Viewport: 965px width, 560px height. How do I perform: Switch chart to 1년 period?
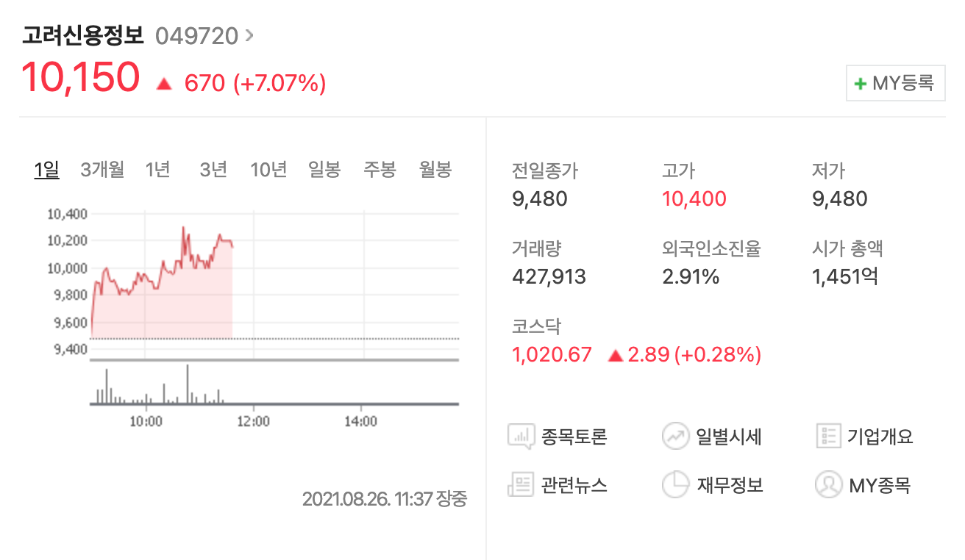point(158,170)
